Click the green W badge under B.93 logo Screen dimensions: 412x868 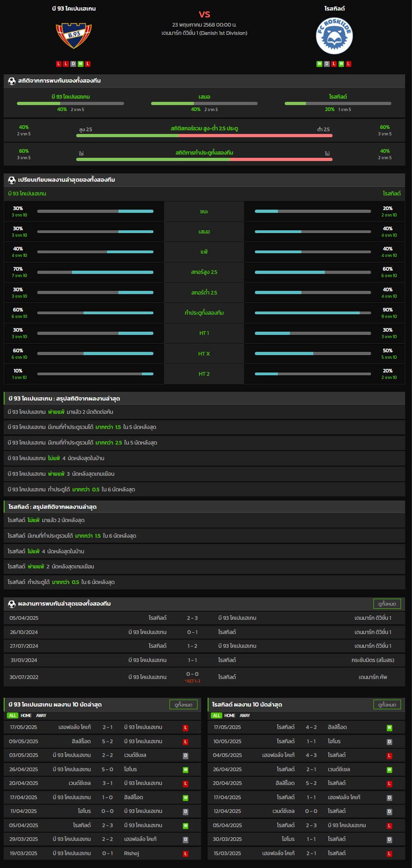[x=80, y=64]
